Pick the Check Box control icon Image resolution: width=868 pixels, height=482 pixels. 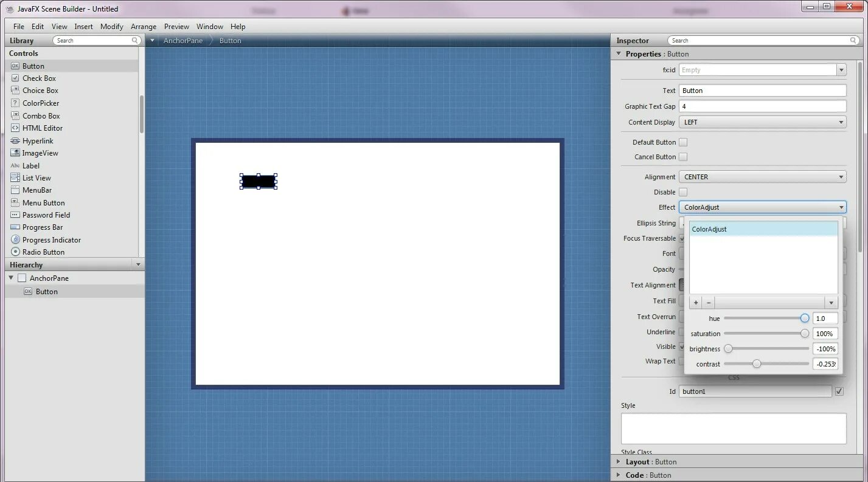15,78
